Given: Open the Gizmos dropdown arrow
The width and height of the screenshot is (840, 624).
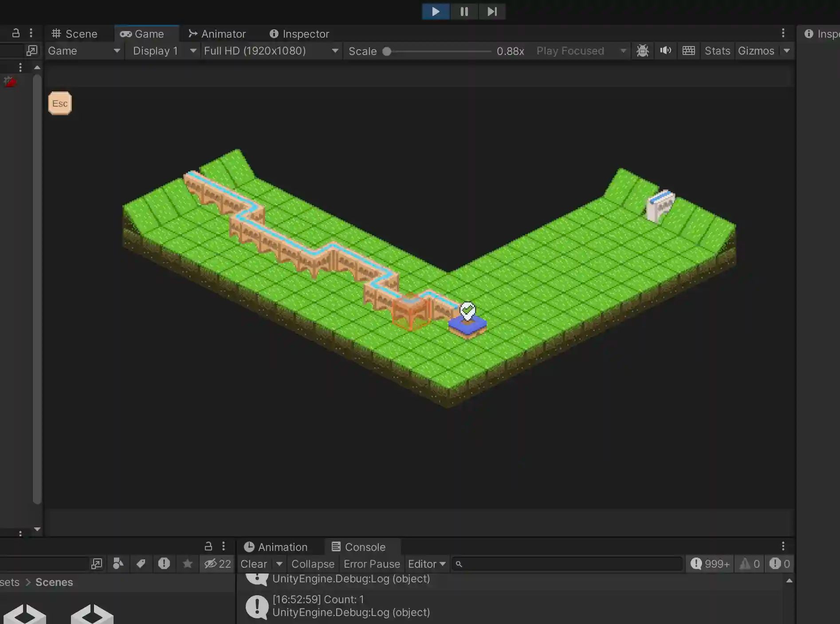Looking at the screenshot, I should click(x=786, y=51).
